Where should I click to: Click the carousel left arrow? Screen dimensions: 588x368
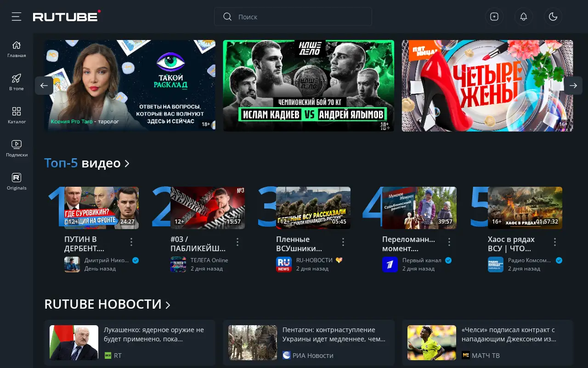click(44, 86)
